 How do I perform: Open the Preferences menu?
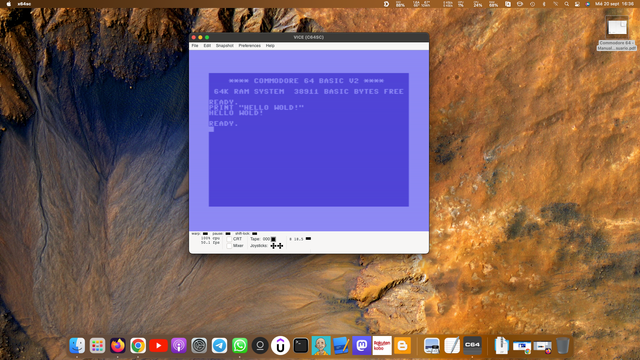(x=249, y=46)
